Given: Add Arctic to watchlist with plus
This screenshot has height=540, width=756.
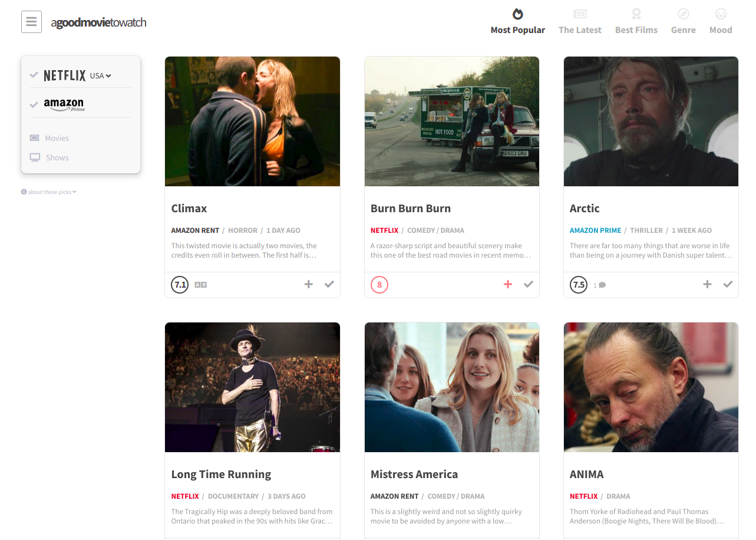Looking at the screenshot, I should (707, 284).
